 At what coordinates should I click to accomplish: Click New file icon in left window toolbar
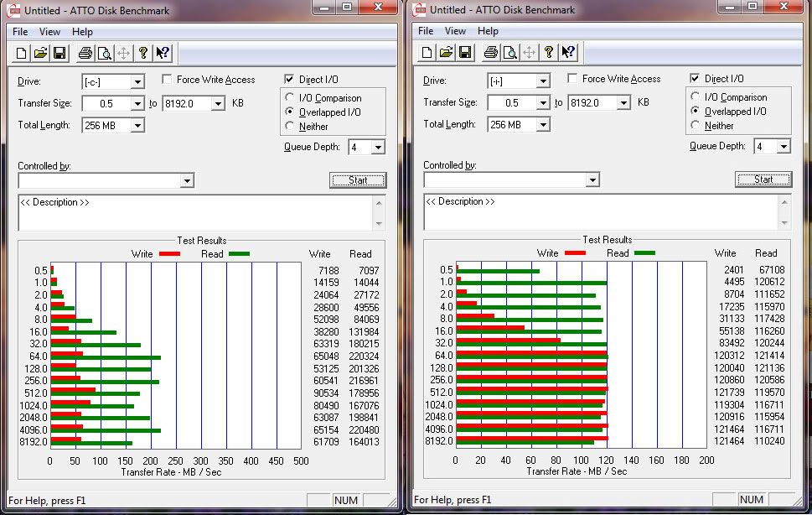coord(21,53)
